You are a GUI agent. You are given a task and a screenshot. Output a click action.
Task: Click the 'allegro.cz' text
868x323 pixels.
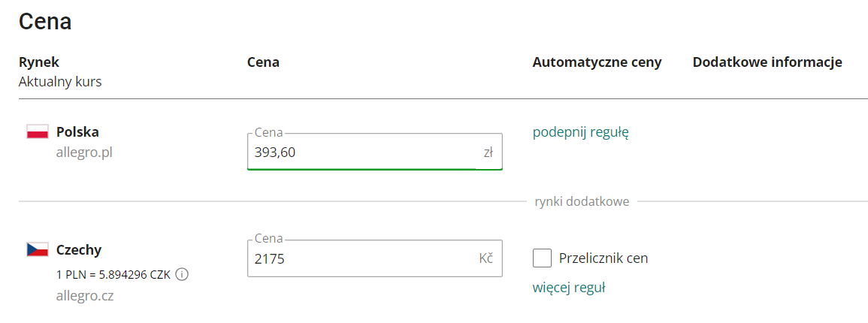pyautogui.click(x=84, y=296)
